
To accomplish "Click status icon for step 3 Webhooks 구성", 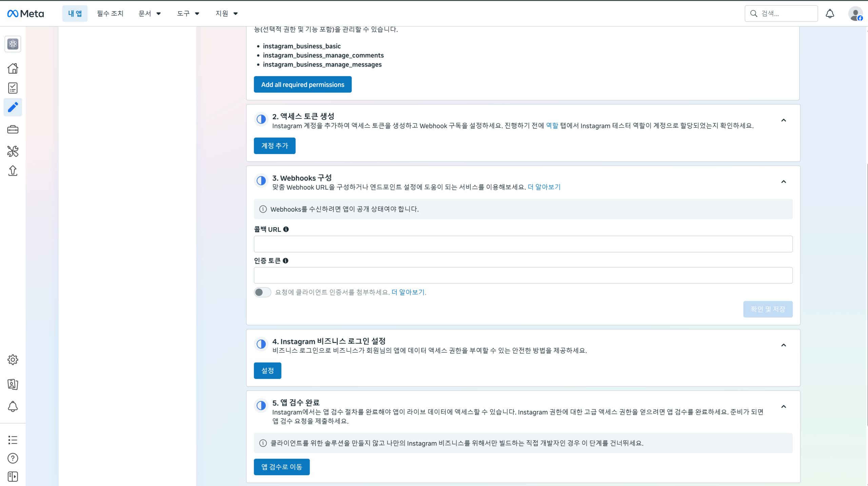I will (261, 181).
